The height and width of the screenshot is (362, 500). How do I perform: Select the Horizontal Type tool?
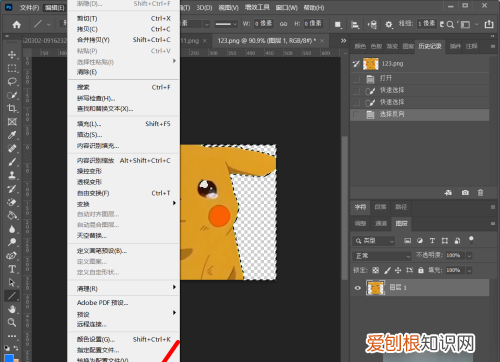tap(12, 269)
